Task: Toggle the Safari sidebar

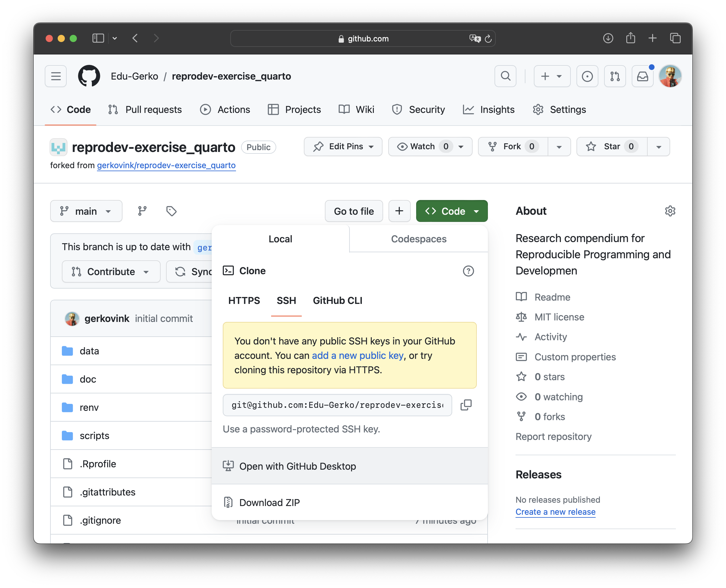Action: click(x=98, y=38)
